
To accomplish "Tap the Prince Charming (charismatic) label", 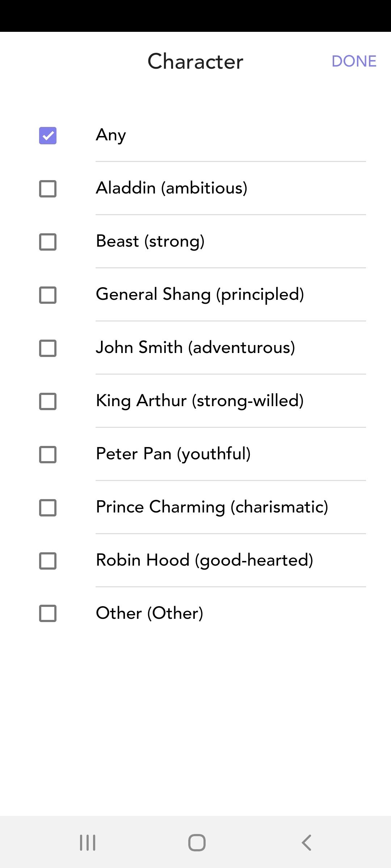I will coord(212,507).
